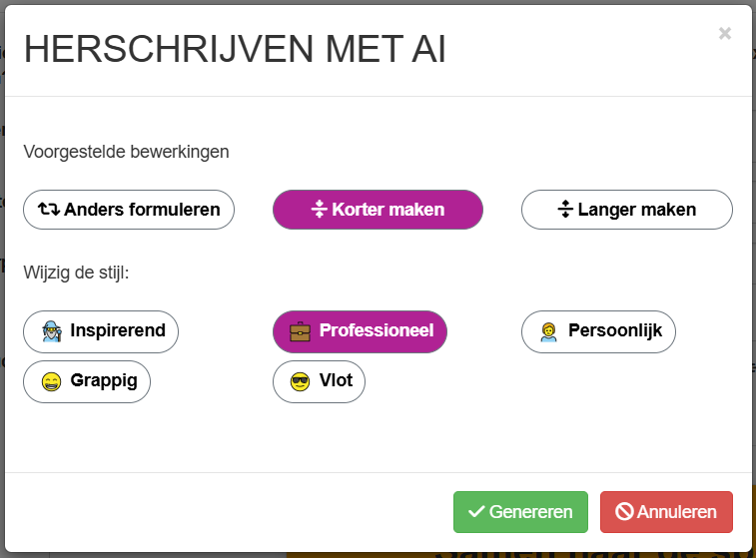Image resolution: width=756 pixels, height=558 pixels.
Task: Pick the Inspirerend writing style
Action: (101, 331)
